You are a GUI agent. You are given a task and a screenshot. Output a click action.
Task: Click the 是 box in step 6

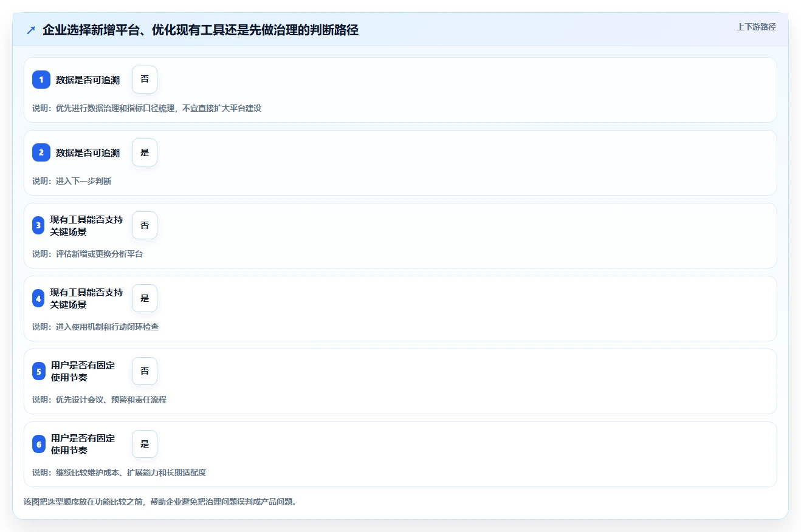pos(145,444)
